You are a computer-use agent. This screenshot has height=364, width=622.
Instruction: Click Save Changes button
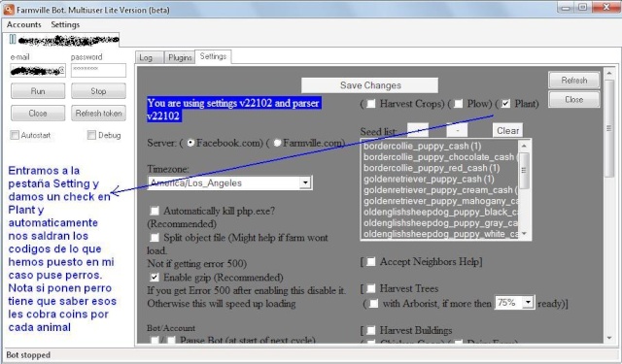tap(369, 85)
